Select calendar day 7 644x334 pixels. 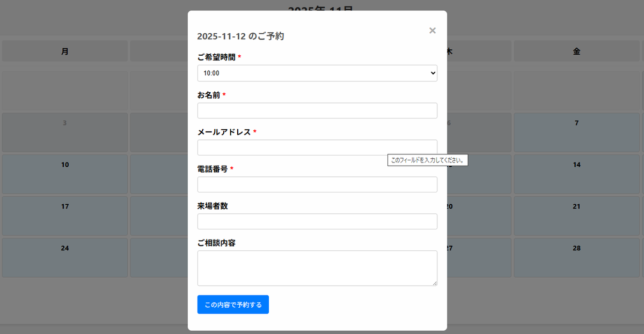pyautogui.click(x=576, y=132)
